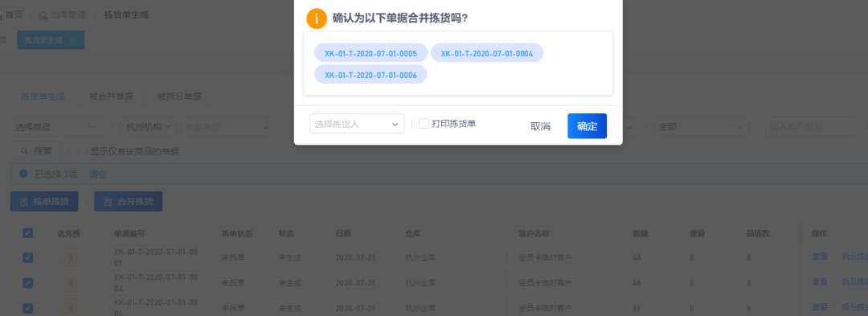Click order number ending 0004 in table
The image size is (868, 316).
[156, 283]
